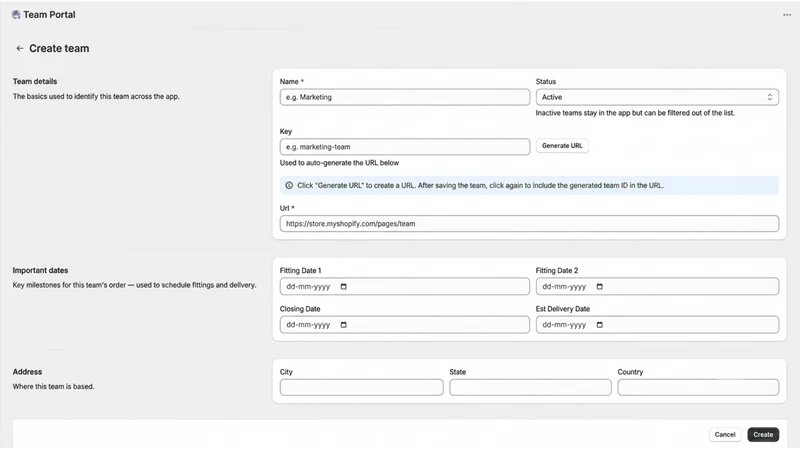
Task: Expand the Status dropdown showing Active
Action: 657,97
